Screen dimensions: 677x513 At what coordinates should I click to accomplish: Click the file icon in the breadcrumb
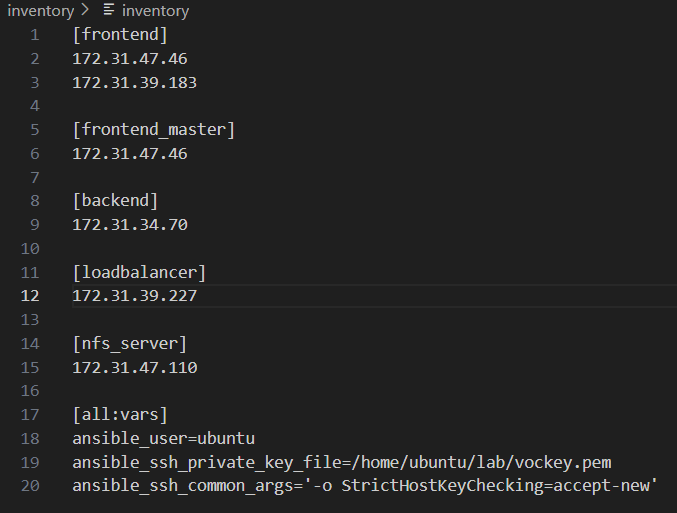[108, 11]
